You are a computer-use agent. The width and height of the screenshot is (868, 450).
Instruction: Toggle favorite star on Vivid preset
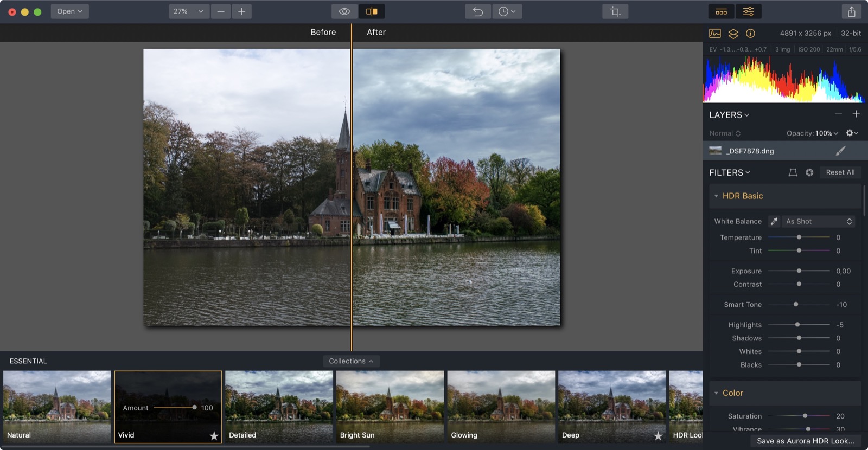(x=214, y=435)
